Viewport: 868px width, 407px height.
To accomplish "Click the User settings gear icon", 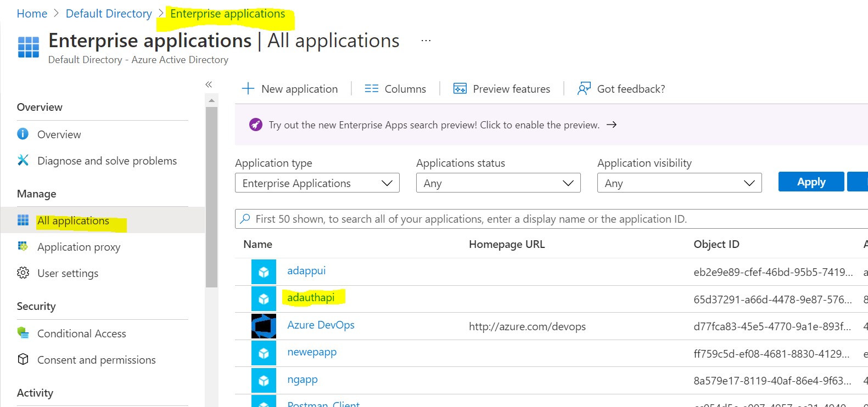I will coord(23,273).
